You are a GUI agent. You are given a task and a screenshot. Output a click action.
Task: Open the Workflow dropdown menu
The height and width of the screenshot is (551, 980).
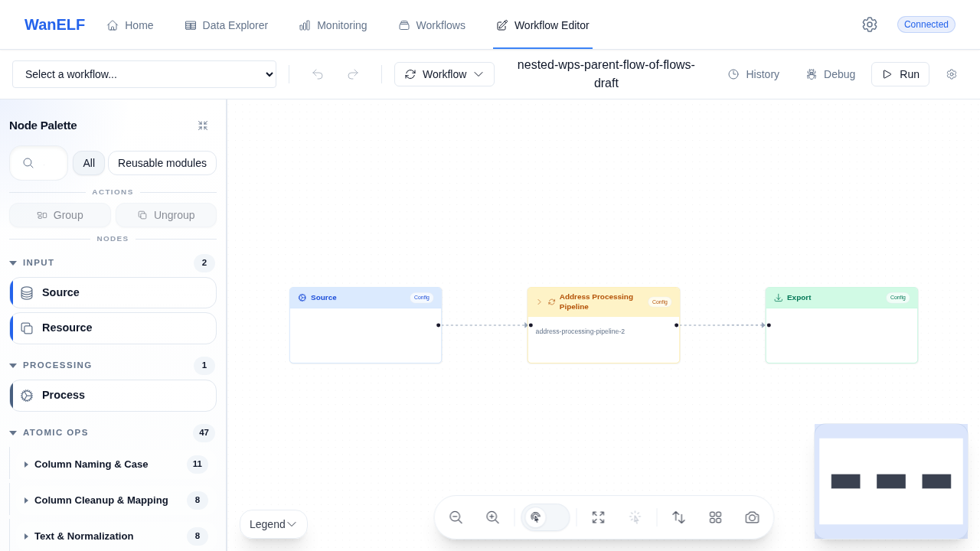coord(444,74)
